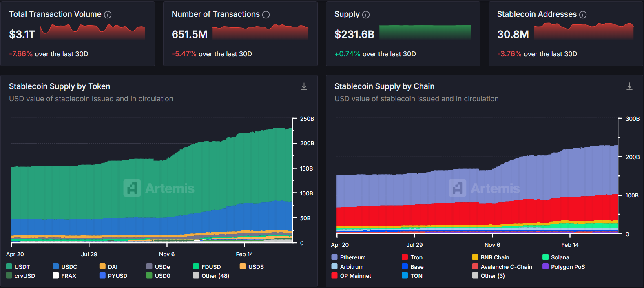Toggle USDC legend item visibility
Viewport: 644px width, 288px height.
65,267
